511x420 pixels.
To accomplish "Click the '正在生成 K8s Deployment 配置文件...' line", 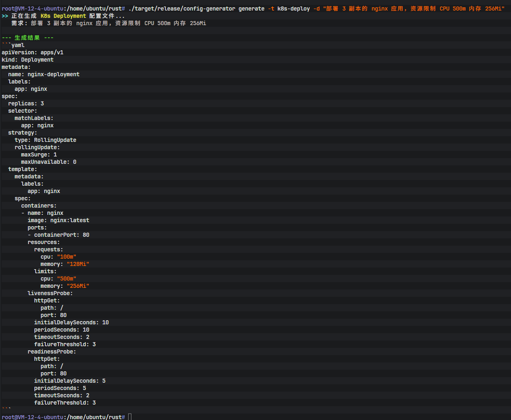I will (63, 16).
